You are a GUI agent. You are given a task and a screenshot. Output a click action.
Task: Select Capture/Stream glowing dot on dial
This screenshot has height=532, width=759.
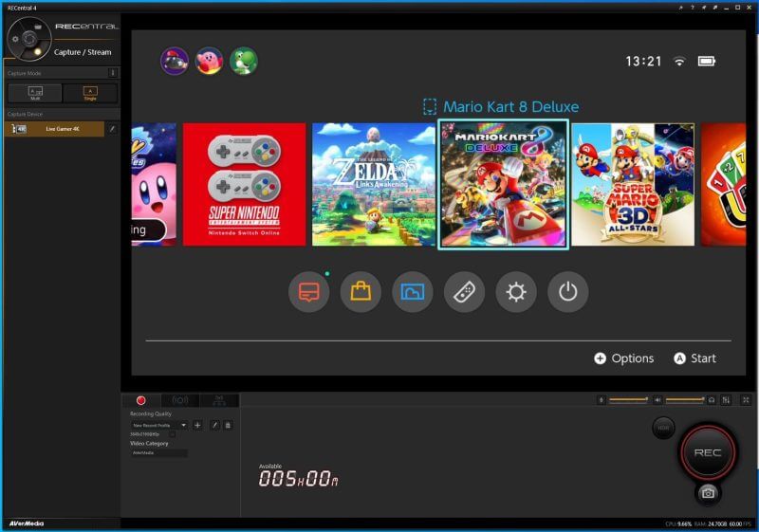click(38, 51)
